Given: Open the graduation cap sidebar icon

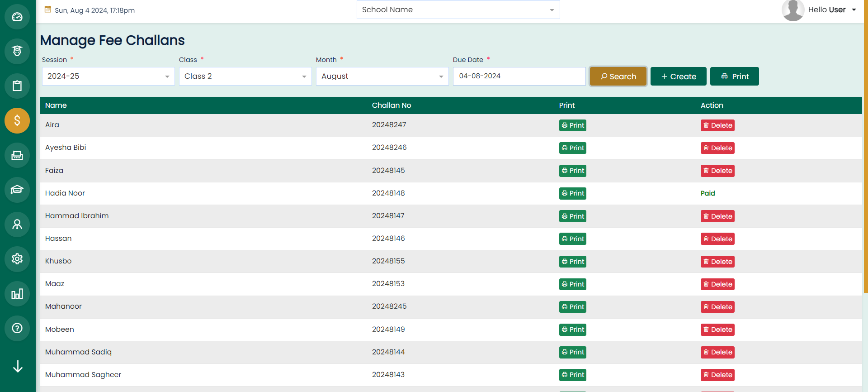Looking at the screenshot, I should 17,190.
